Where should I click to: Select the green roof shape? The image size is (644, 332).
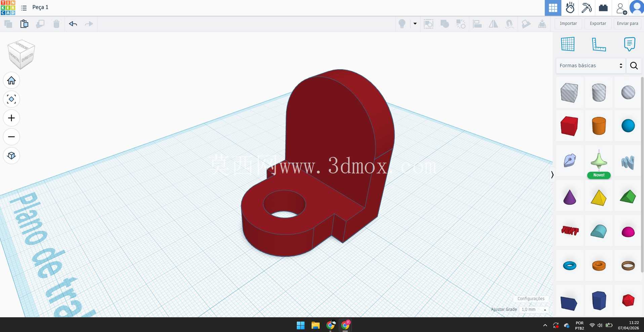(x=628, y=197)
